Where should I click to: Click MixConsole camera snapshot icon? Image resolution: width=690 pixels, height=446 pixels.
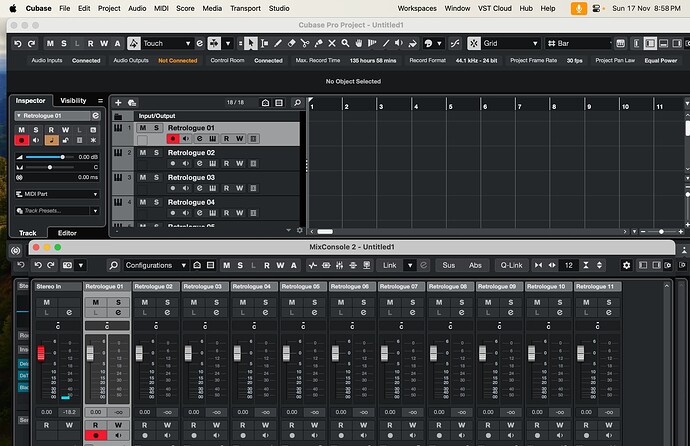(x=67, y=265)
